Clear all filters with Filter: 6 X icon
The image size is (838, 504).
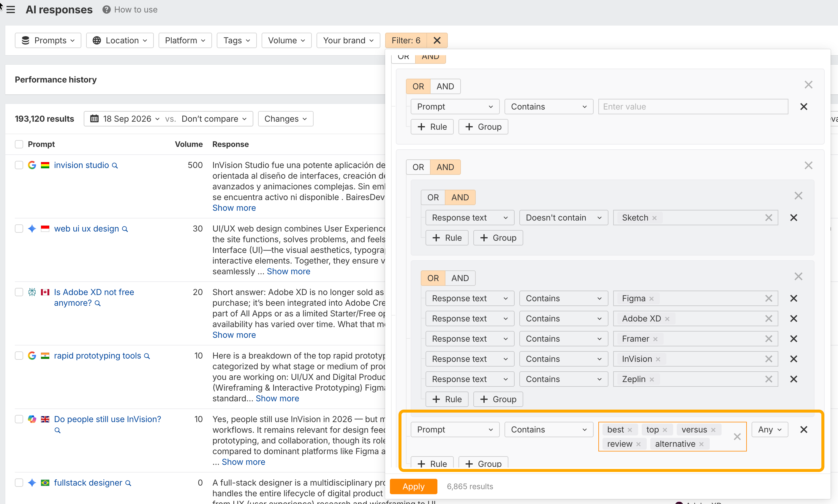pos(437,40)
